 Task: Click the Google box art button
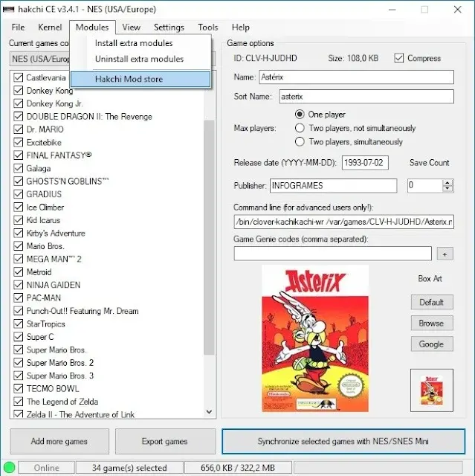[430, 344]
